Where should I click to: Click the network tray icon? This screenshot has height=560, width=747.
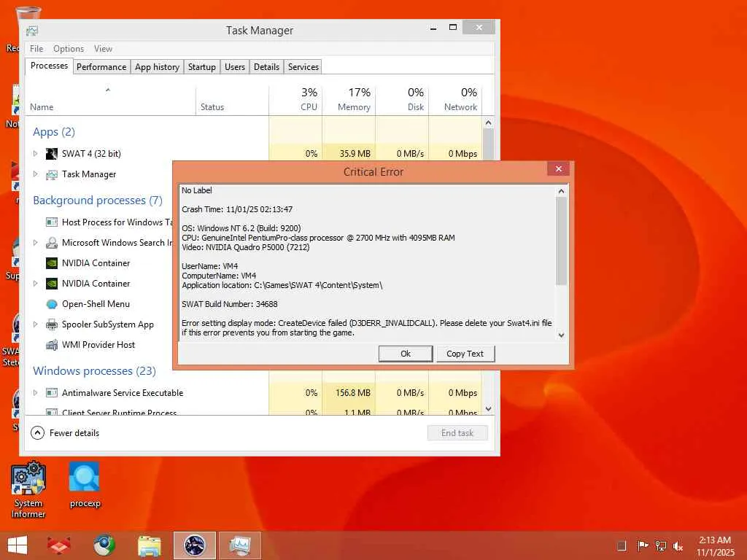(x=660, y=546)
